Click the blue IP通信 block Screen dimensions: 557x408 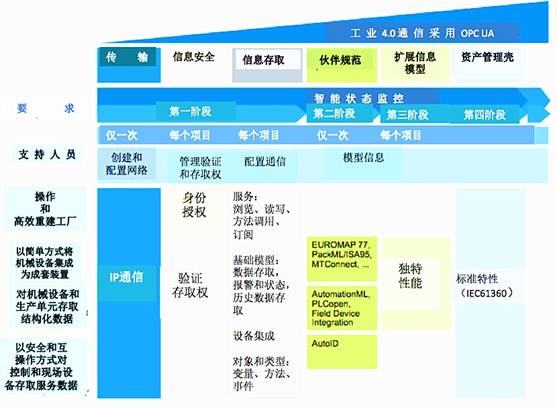[129, 293]
